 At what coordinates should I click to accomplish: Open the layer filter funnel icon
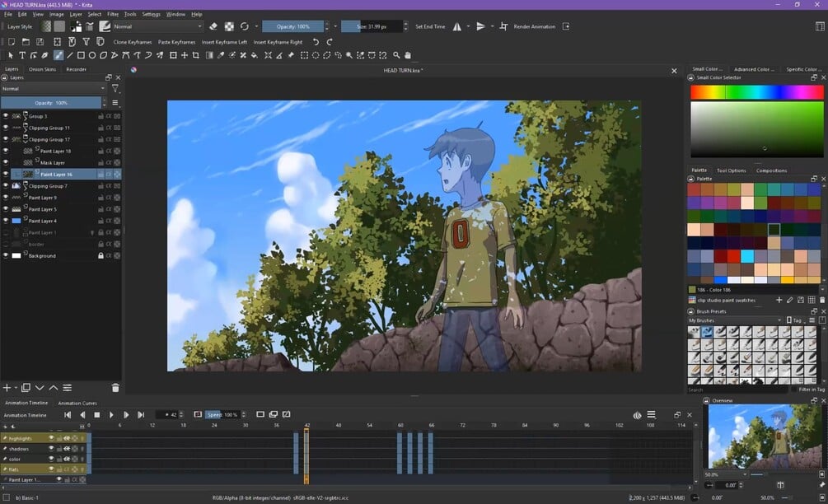click(x=115, y=89)
